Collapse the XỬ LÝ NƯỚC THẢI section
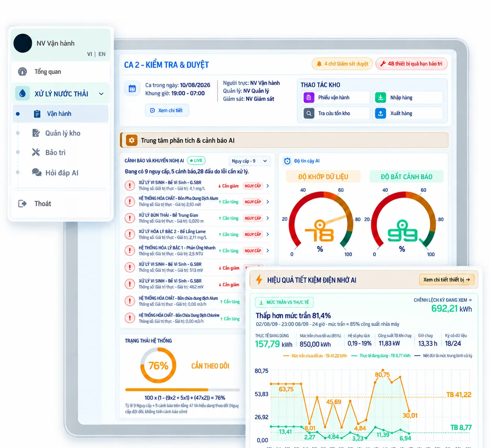 (101, 94)
